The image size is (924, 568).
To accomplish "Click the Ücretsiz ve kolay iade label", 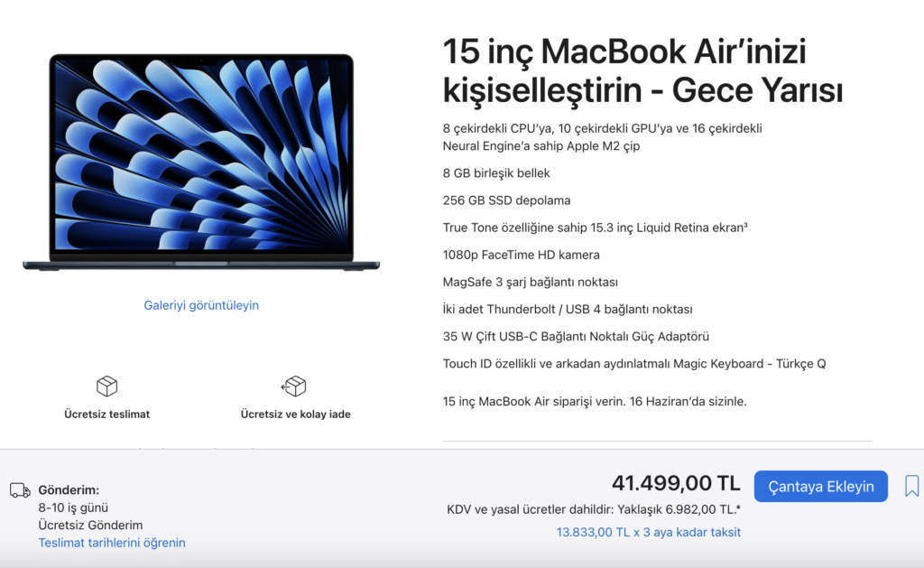I will [295, 414].
